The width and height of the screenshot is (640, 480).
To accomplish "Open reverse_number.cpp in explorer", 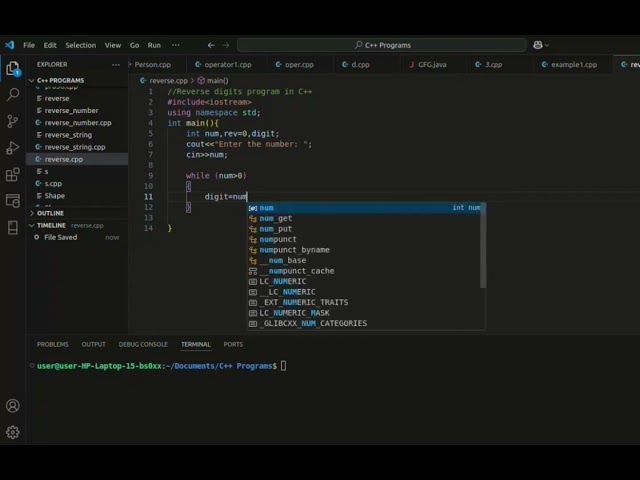I will [x=77, y=123].
